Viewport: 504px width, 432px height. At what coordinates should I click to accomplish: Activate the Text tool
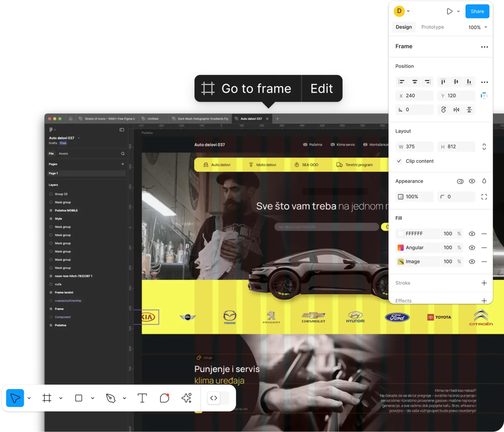142,398
